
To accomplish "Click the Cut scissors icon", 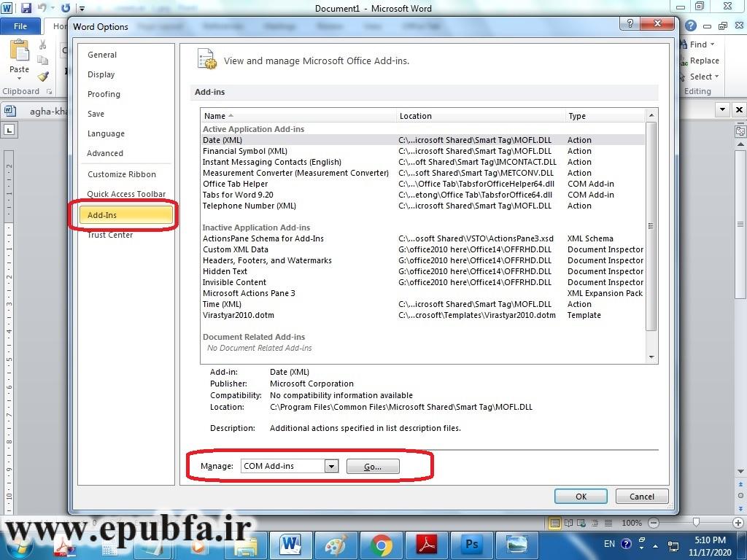I will point(43,45).
